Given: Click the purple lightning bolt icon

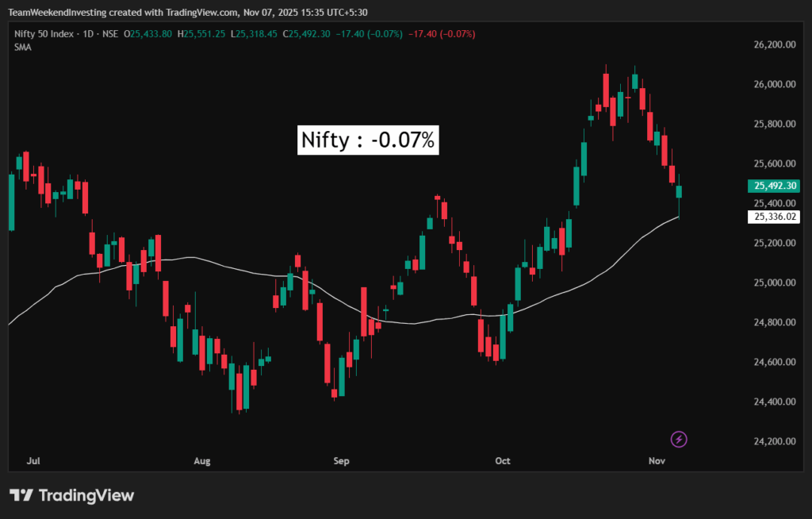Looking at the screenshot, I should coord(678,439).
